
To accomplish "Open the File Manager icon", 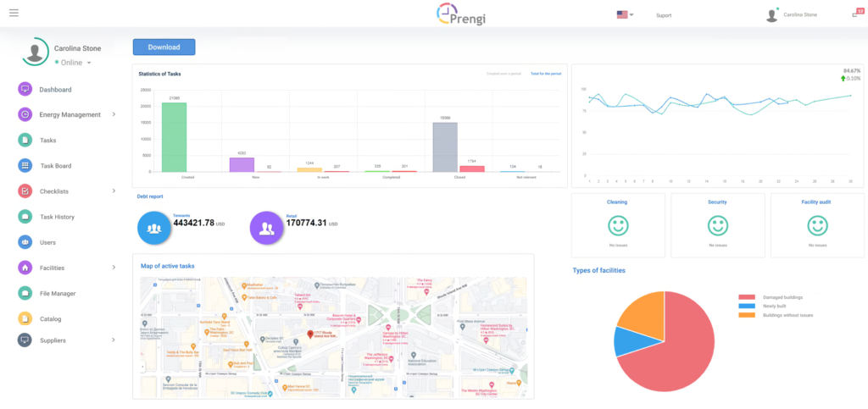I will click(x=25, y=293).
